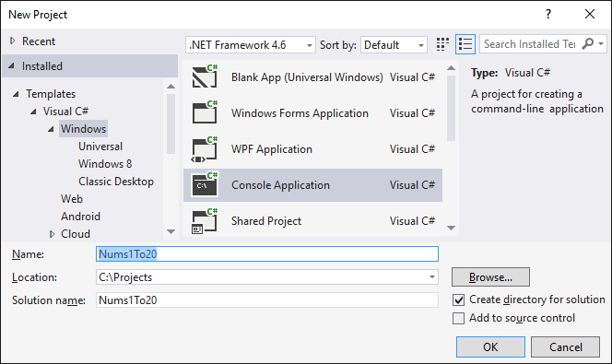Screen dimensions: 612x364
Task: Select 'Console Application' template text
Action: (280, 185)
